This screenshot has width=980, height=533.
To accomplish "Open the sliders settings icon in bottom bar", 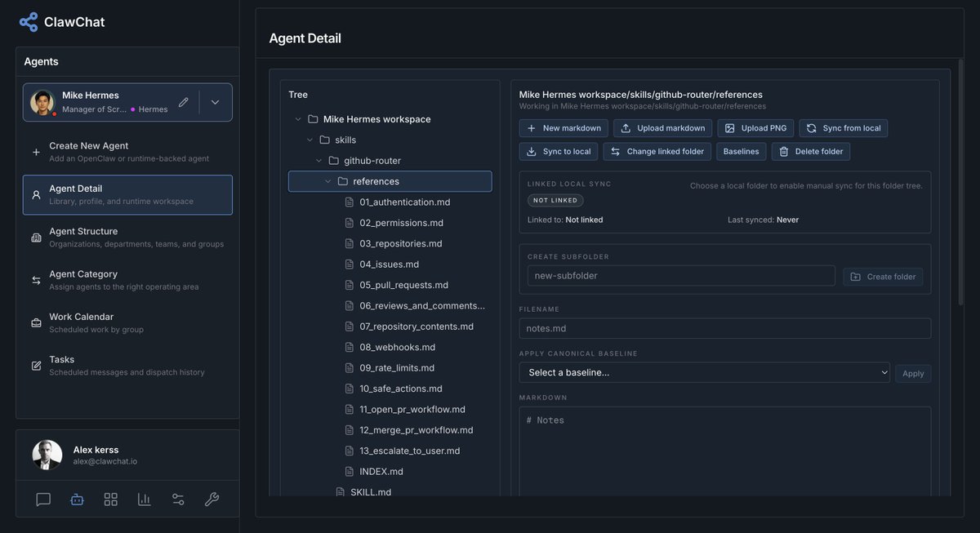I will pos(178,500).
